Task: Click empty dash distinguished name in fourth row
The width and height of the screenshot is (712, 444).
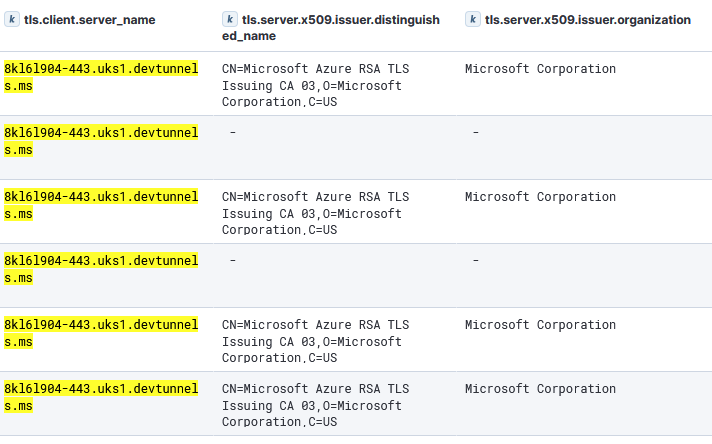Action: [x=233, y=261]
